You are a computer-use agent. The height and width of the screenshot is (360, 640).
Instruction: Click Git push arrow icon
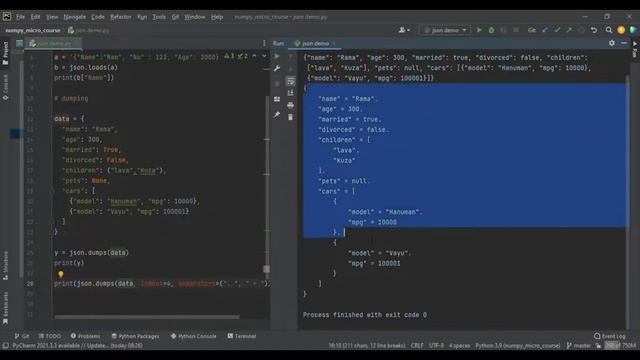pyautogui.click(x=569, y=30)
